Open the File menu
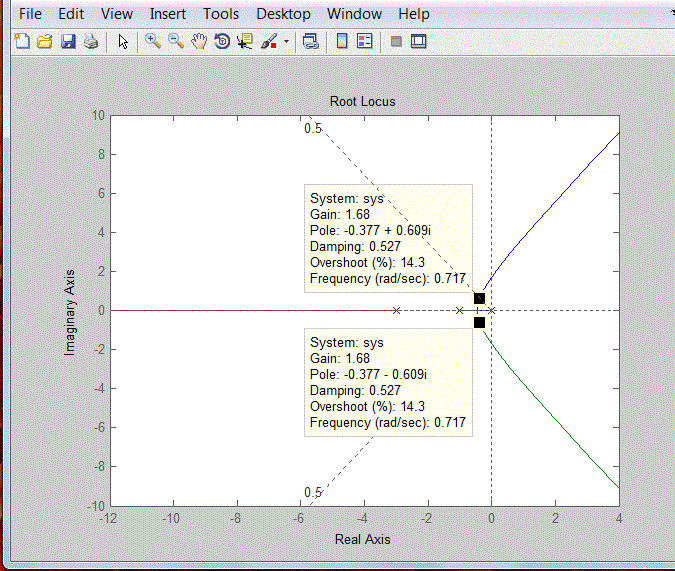Screen dimensions: 675x571 [x=31, y=14]
